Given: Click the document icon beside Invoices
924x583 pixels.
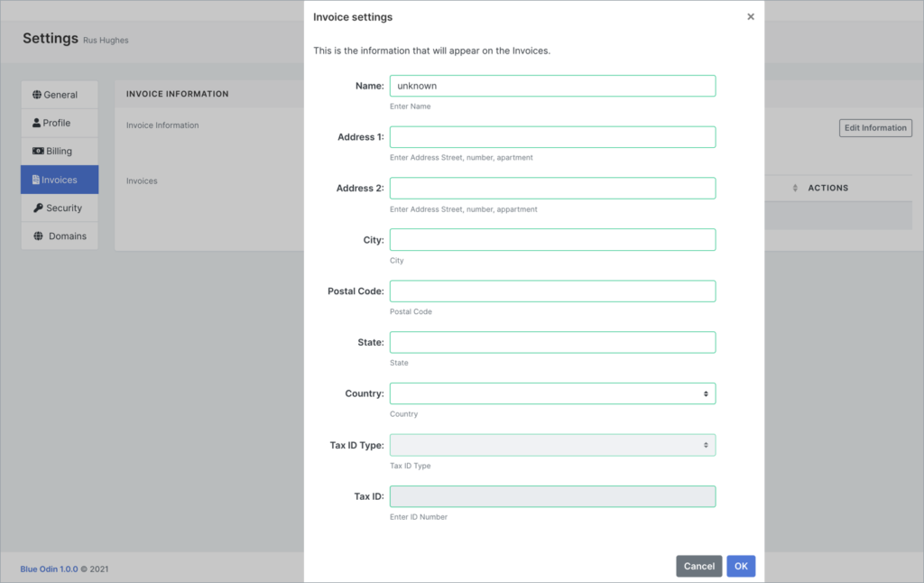Looking at the screenshot, I should tap(36, 180).
